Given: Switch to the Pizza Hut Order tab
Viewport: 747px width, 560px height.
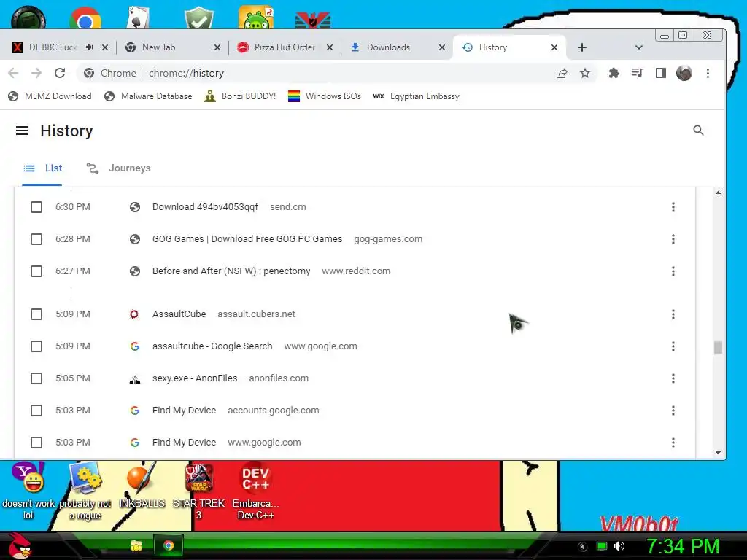Looking at the screenshot, I should click(x=285, y=47).
